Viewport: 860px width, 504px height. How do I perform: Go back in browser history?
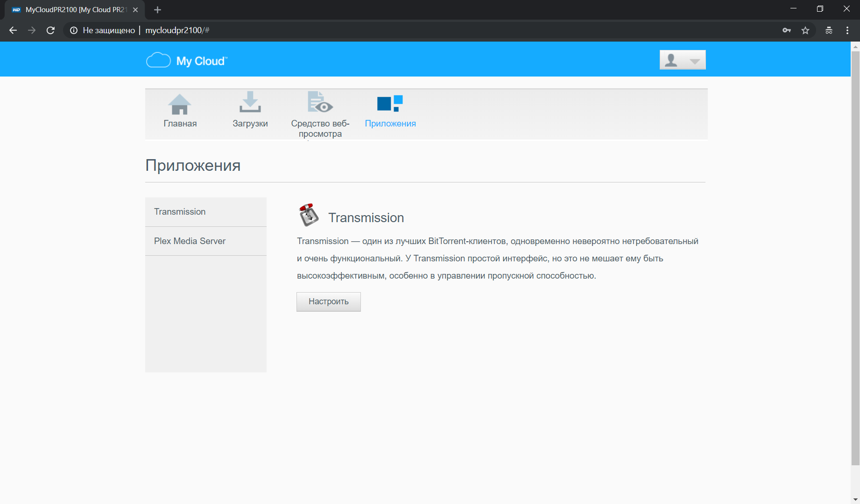point(13,30)
